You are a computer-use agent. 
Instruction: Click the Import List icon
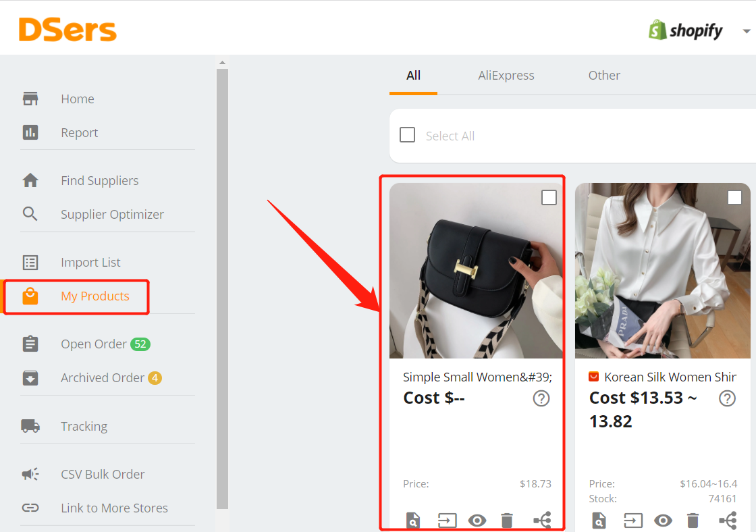(x=30, y=263)
